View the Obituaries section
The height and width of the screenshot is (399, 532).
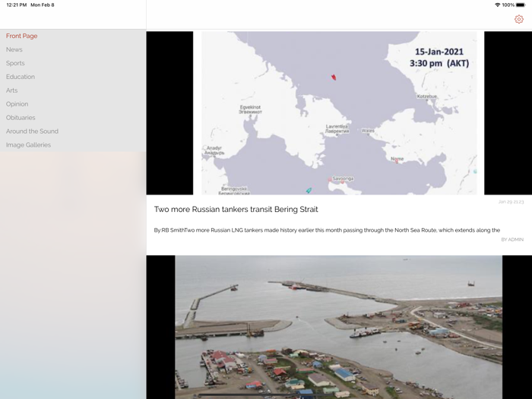tap(21, 117)
